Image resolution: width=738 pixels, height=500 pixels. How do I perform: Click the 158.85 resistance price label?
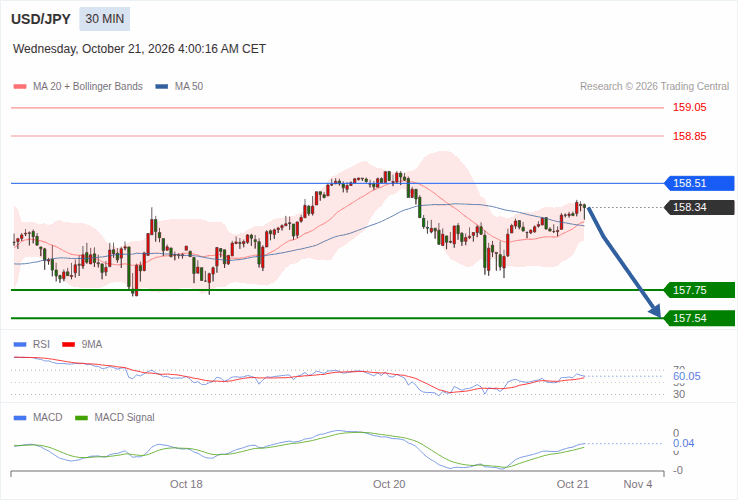coord(690,137)
